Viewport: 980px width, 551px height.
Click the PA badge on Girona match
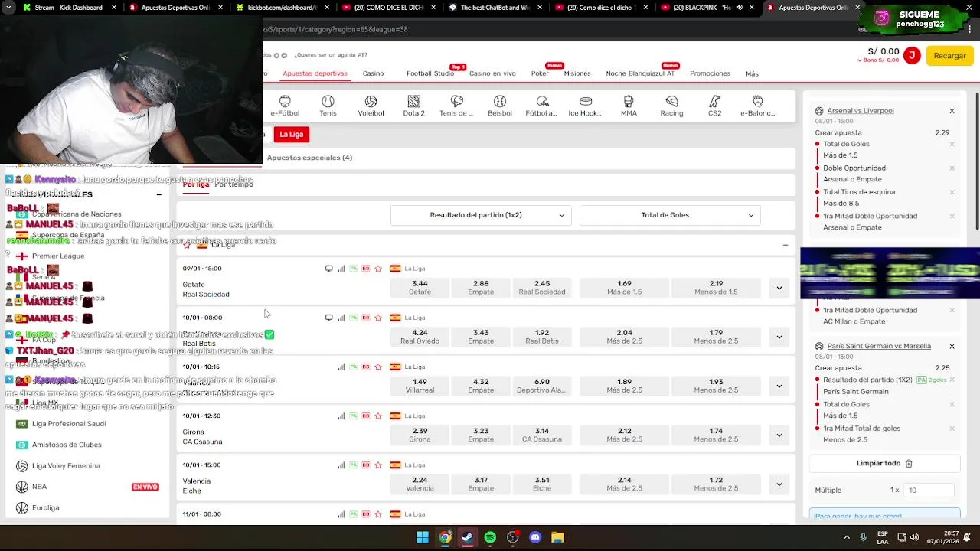(x=354, y=416)
